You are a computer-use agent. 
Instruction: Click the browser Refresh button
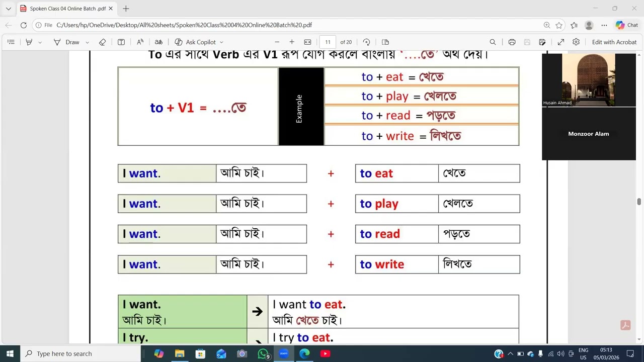click(23, 25)
